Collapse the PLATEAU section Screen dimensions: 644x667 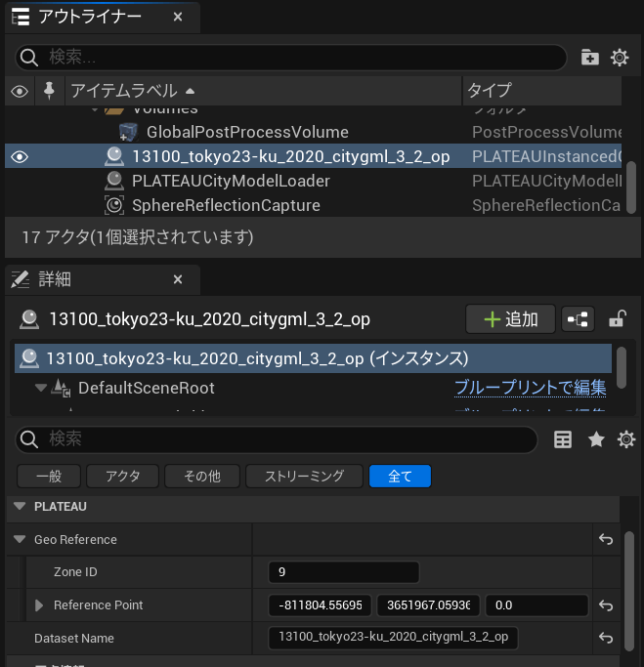(x=20, y=506)
